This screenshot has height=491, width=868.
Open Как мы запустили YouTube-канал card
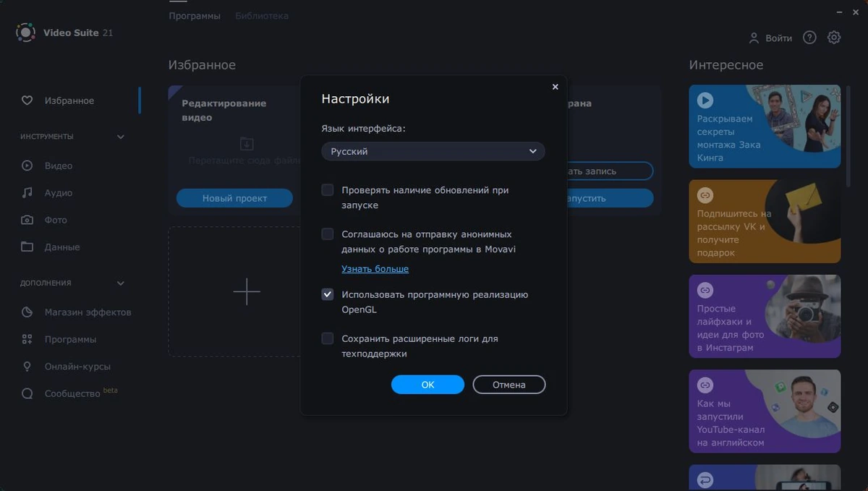(x=765, y=411)
